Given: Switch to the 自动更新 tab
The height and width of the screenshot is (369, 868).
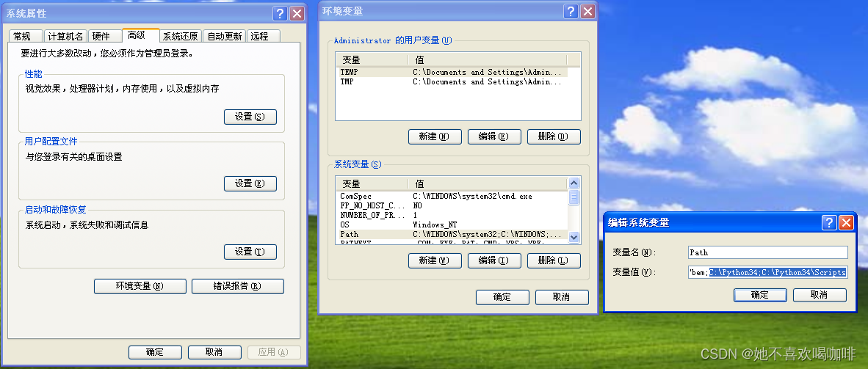Looking at the screenshot, I should pyautogui.click(x=224, y=37).
